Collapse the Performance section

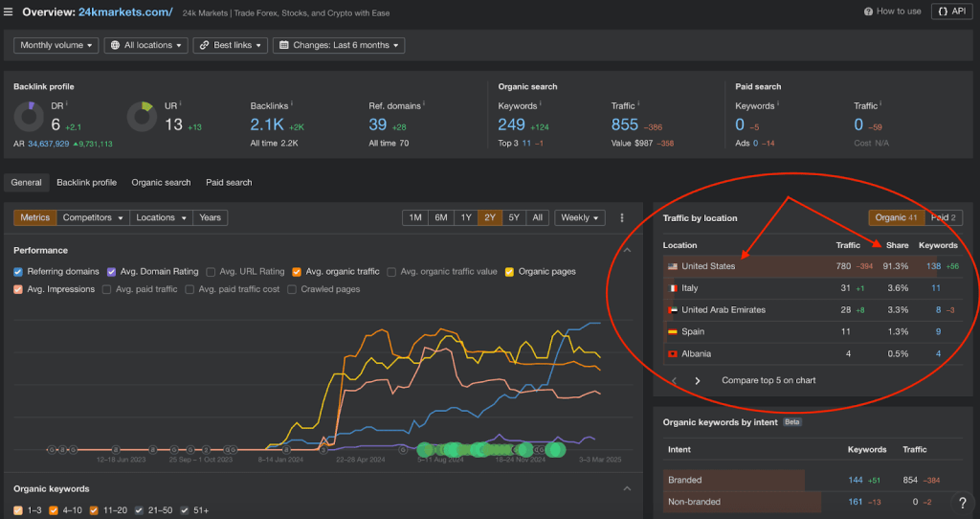(627, 250)
